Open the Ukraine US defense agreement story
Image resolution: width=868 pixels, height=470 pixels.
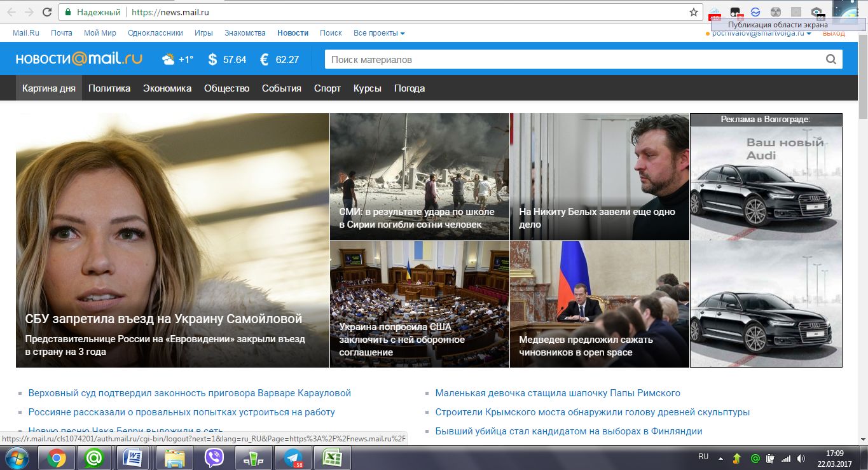[420, 305]
